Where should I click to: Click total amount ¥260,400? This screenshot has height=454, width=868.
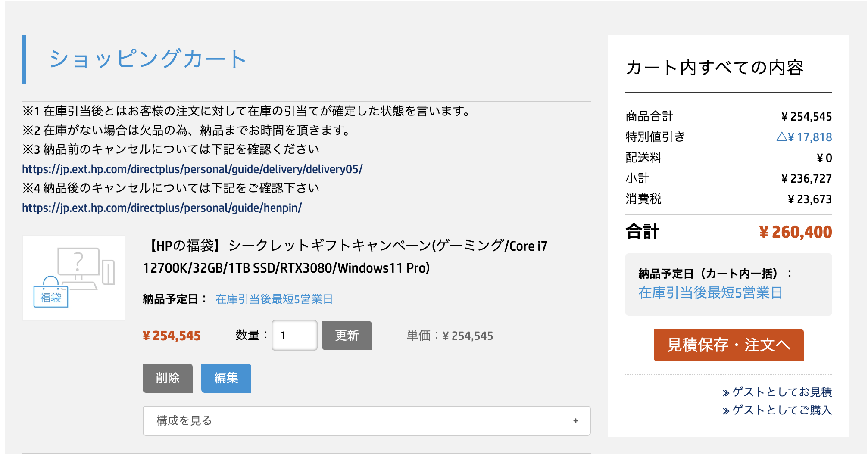795,232
